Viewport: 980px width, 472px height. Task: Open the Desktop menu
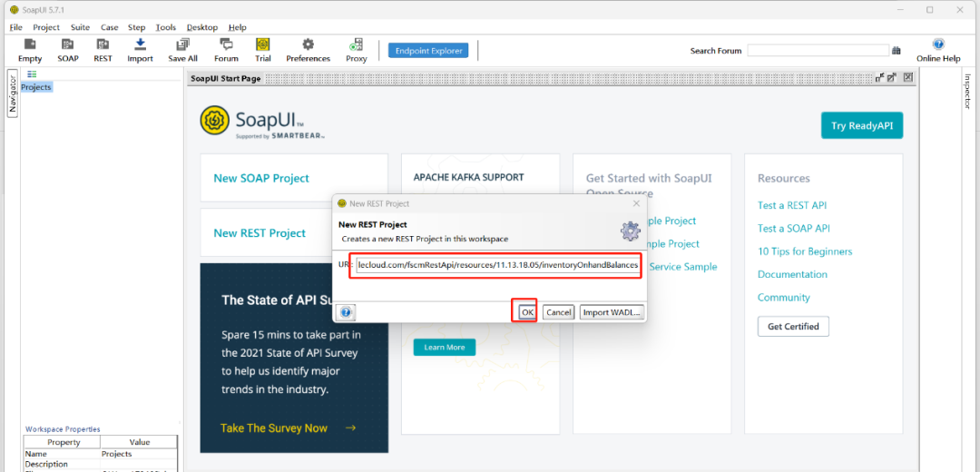click(x=201, y=27)
